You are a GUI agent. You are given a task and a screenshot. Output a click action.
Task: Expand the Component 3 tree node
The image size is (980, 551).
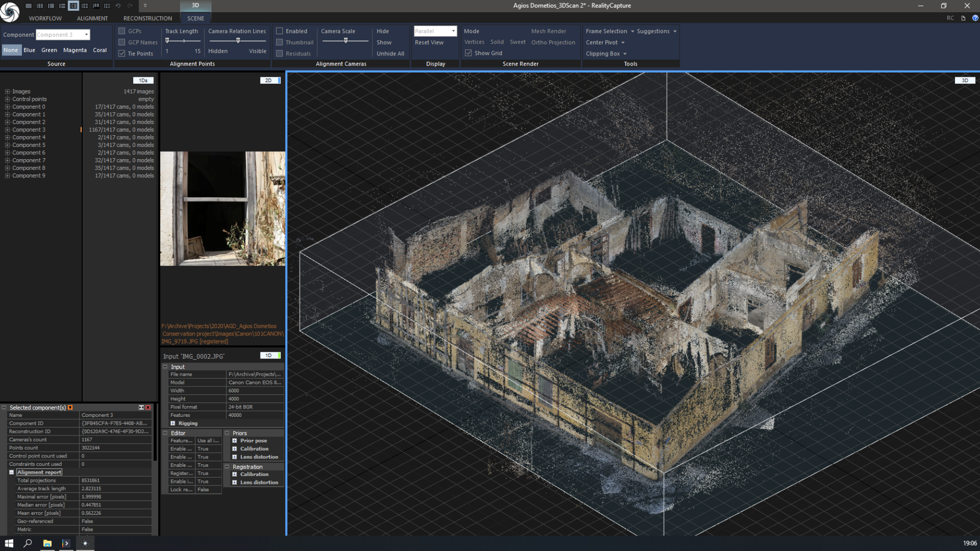(x=7, y=130)
